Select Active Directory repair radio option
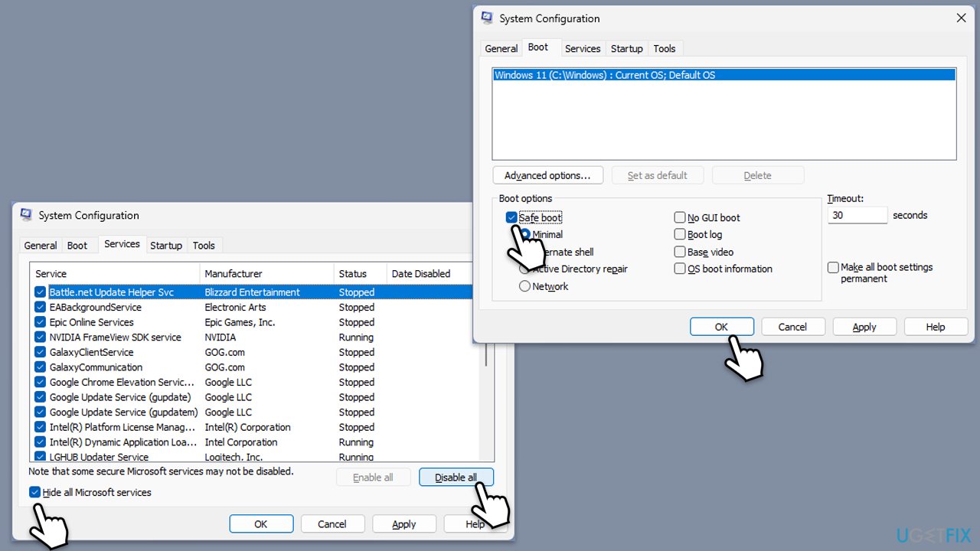 coord(524,269)
